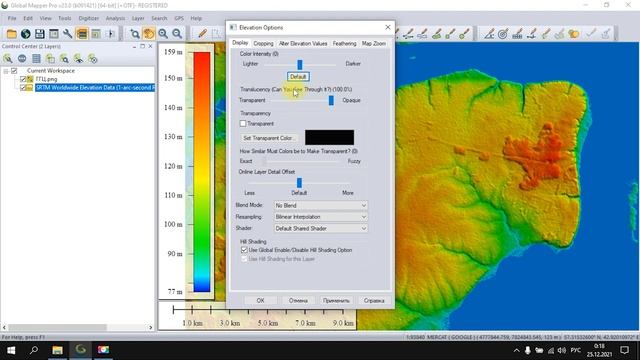Image resolution: width=640 pixels, height=360 pixels.
Task: Click the zoom out magnifier icon
Action: tap(177, 33)
